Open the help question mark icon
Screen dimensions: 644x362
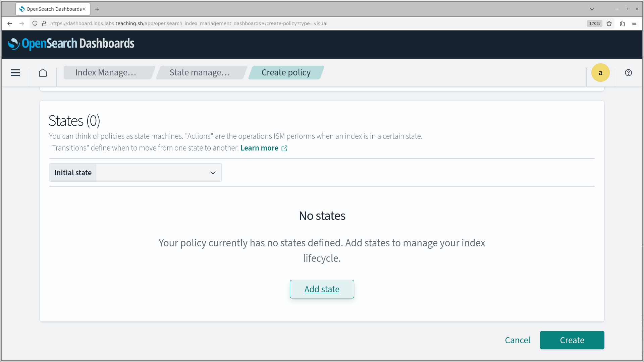[628, 73]
